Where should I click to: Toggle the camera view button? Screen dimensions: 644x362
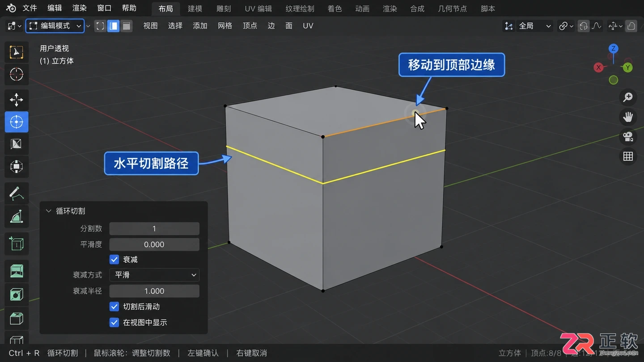[628, 137]
